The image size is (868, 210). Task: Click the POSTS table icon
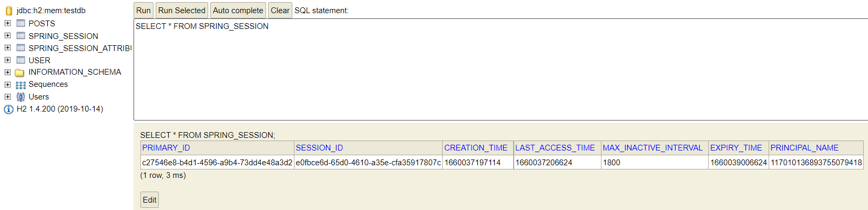point(21,23)
